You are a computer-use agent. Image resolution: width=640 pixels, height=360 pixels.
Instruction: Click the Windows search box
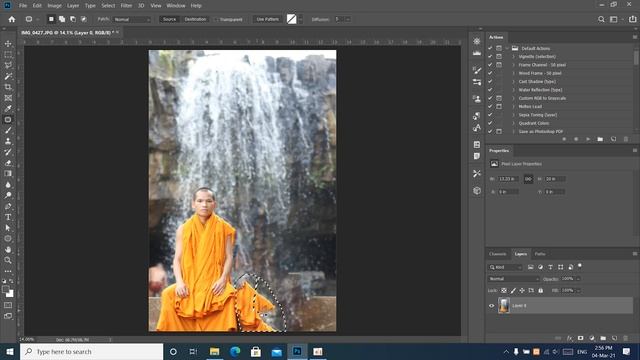(91, 352)
